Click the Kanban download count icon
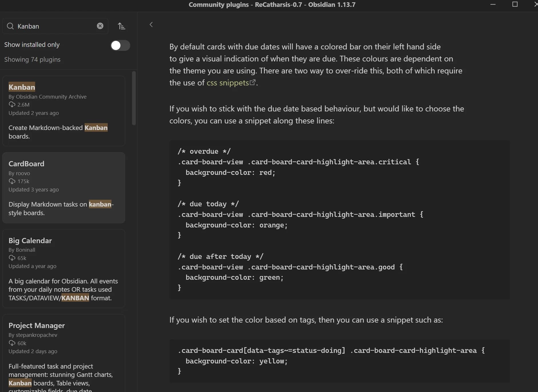Screen dimensions: 538x392 (12, 105)
